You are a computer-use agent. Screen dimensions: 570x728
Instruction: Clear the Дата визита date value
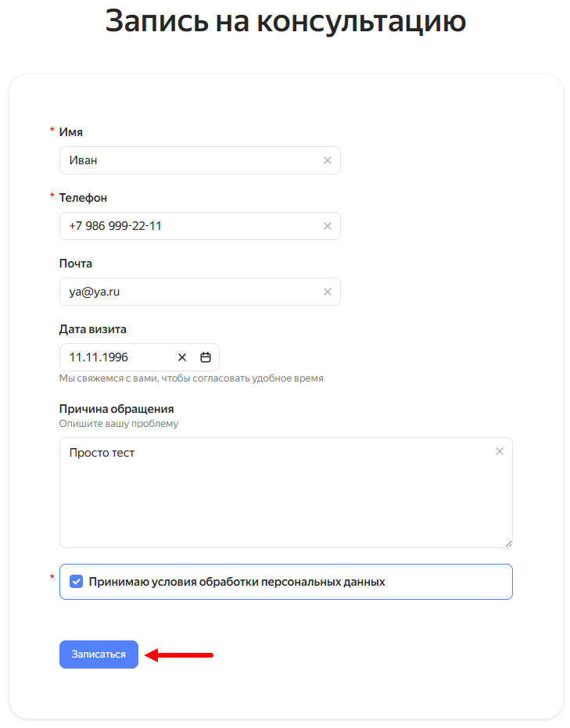(x=182, y=357)
